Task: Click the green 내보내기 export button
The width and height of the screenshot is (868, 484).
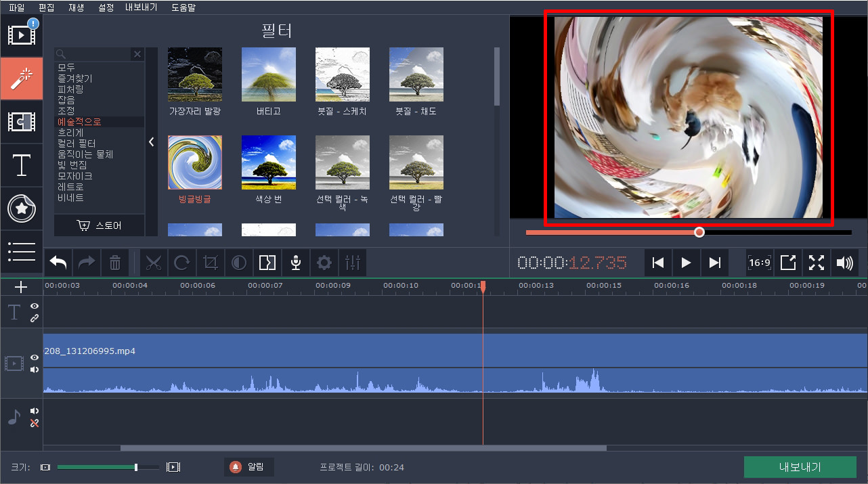Action: tap(800, 467)
